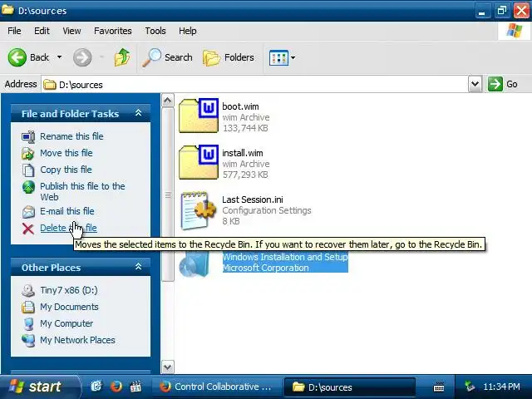Click Move this file link

tap(66, 153)
